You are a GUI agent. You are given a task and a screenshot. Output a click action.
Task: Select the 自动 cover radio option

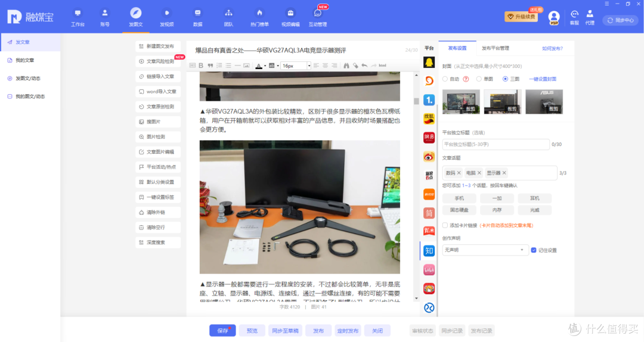click(x=445, y=79)
